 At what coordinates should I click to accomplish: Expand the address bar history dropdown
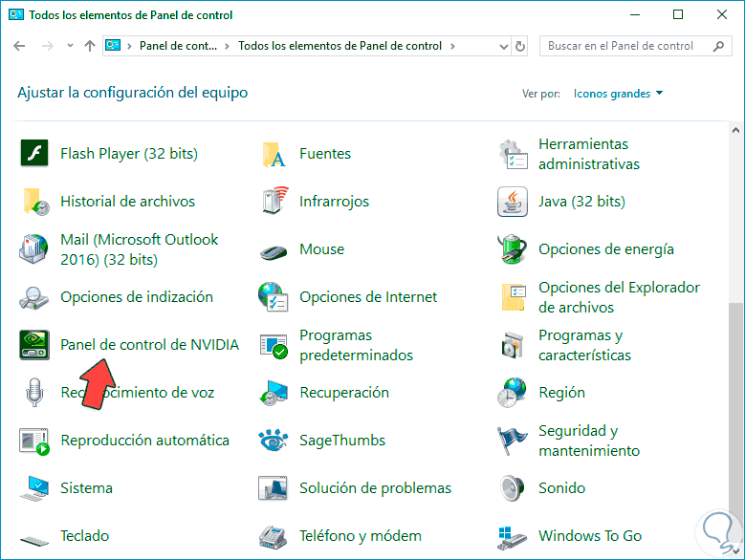(x=504, y=46)
